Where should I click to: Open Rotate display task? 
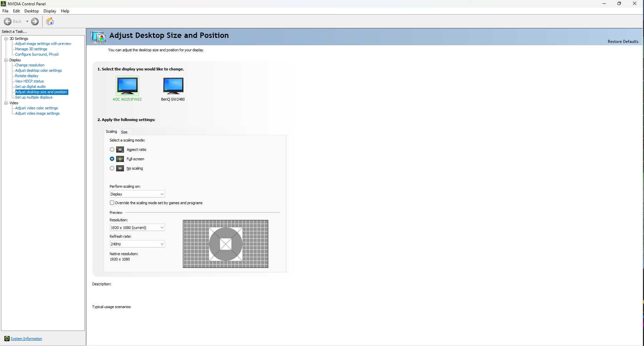coord(27,76)
